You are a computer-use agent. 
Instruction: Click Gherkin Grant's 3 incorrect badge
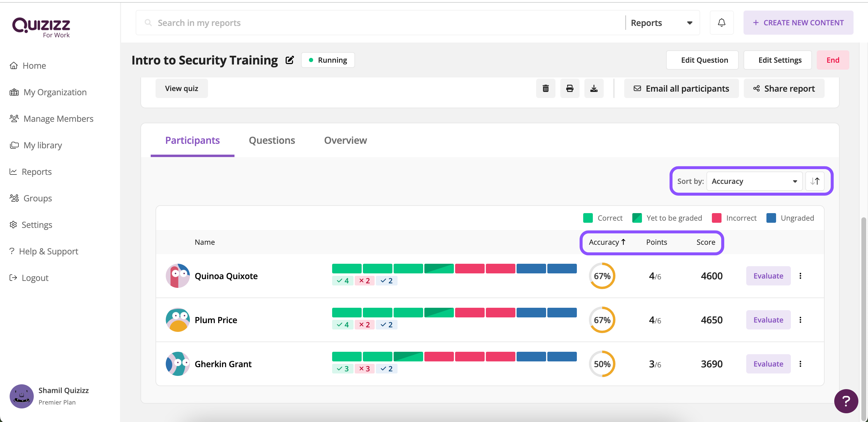[364, 368]
